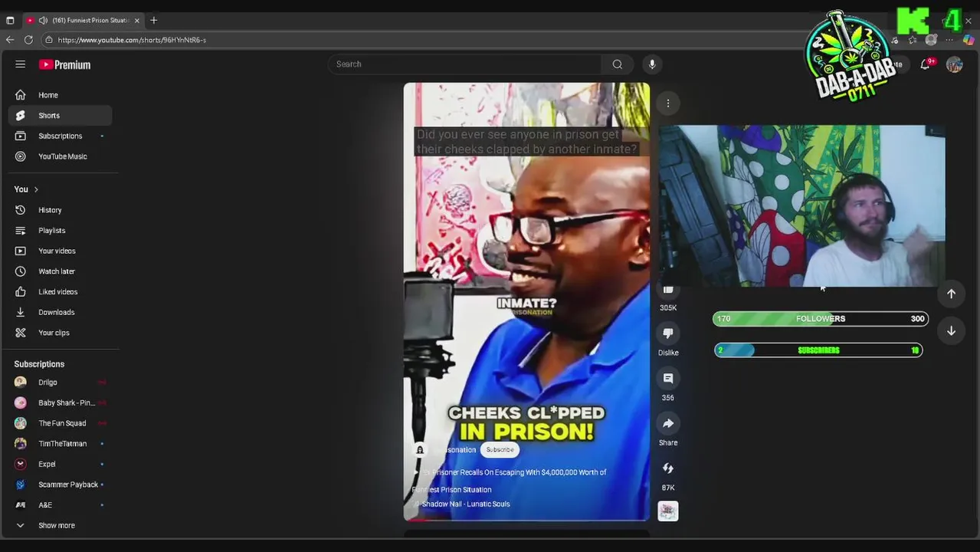Start voice search with microphone icon
The height and width of the screenshot is (552, 980).
(652, 64)
